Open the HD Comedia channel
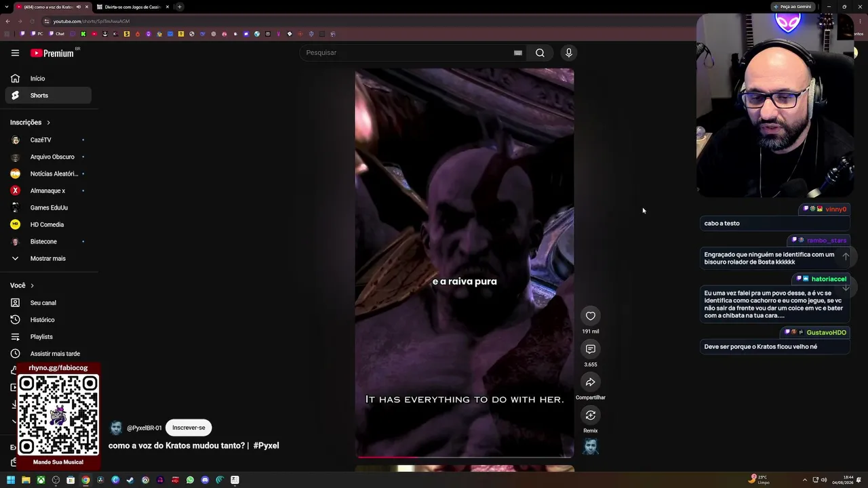 pos(48,225)
